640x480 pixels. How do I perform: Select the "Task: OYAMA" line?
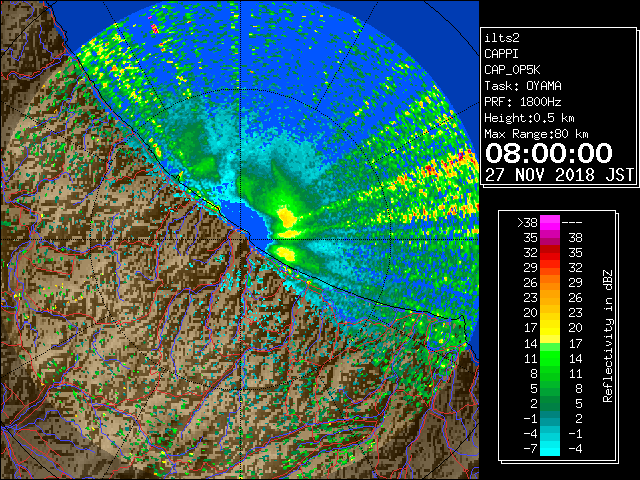523,86
